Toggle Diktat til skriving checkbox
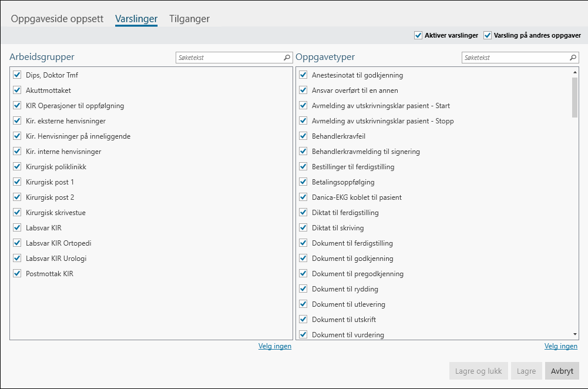The width and height of the screenshot is (588, 389). tap(303, 228)
